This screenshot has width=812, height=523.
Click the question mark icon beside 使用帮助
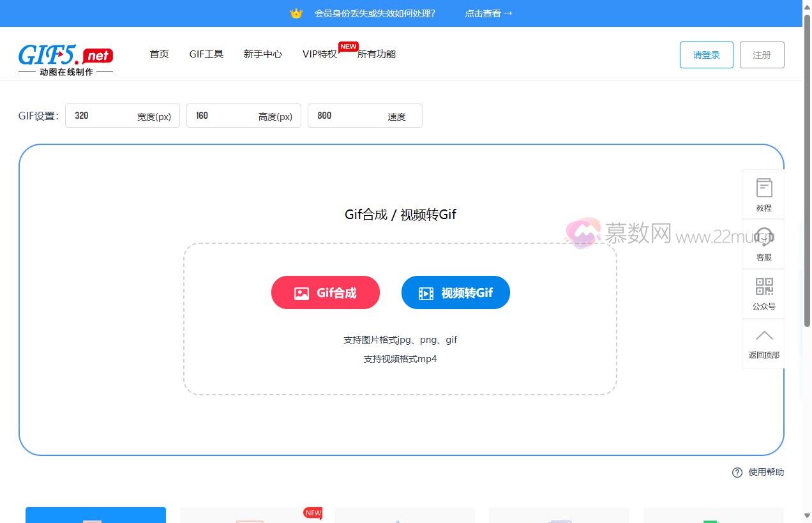point(737,473)
